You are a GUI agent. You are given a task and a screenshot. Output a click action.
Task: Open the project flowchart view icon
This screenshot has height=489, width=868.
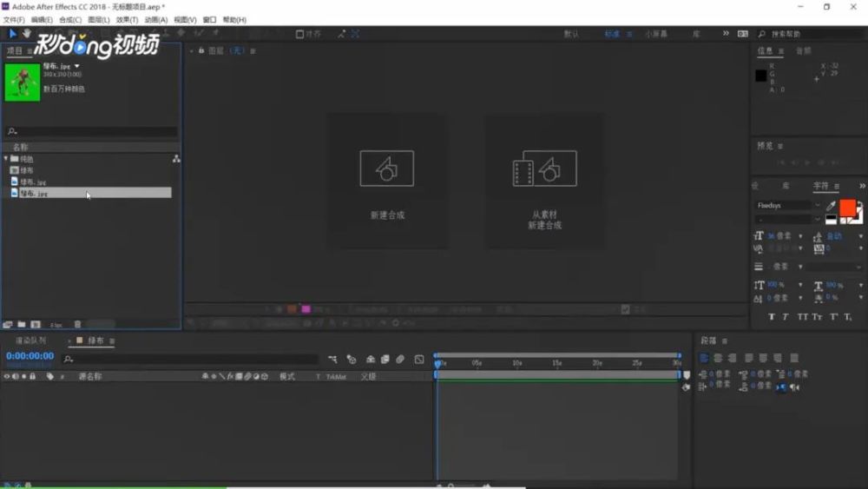176,159
